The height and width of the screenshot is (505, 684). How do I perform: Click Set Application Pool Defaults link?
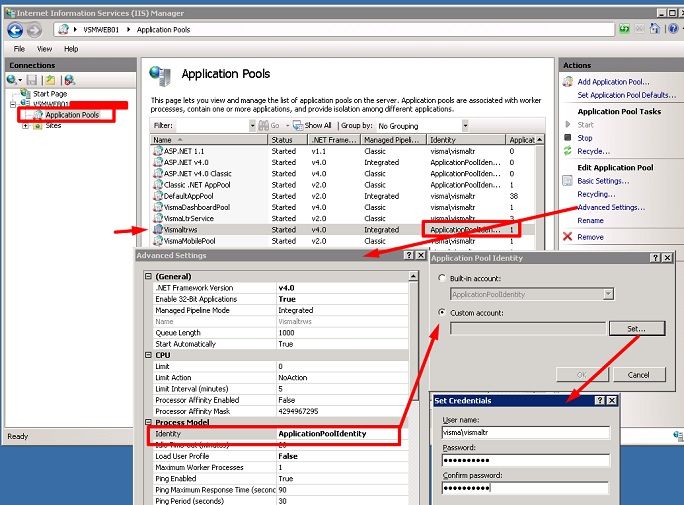[x=627, y=95]
